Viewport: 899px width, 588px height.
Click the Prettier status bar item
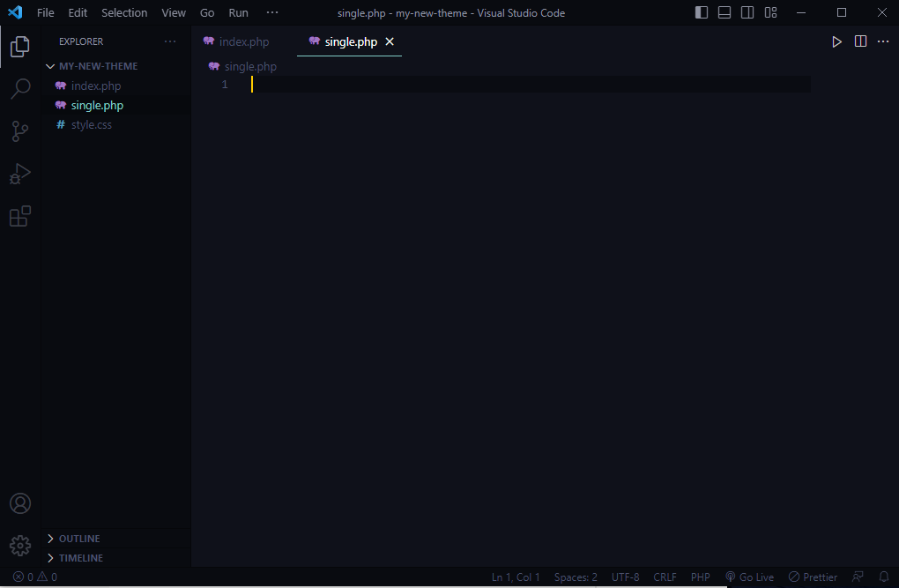(813, 577)
